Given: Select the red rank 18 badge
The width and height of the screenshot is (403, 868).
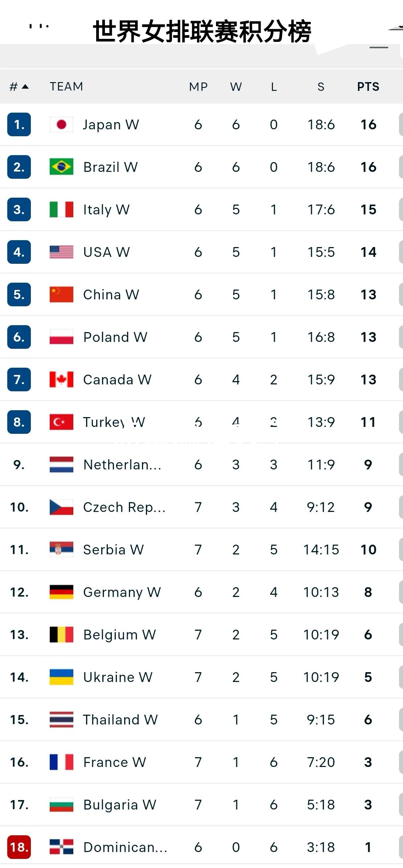Looking at the screenshot, I should [19, 847].
